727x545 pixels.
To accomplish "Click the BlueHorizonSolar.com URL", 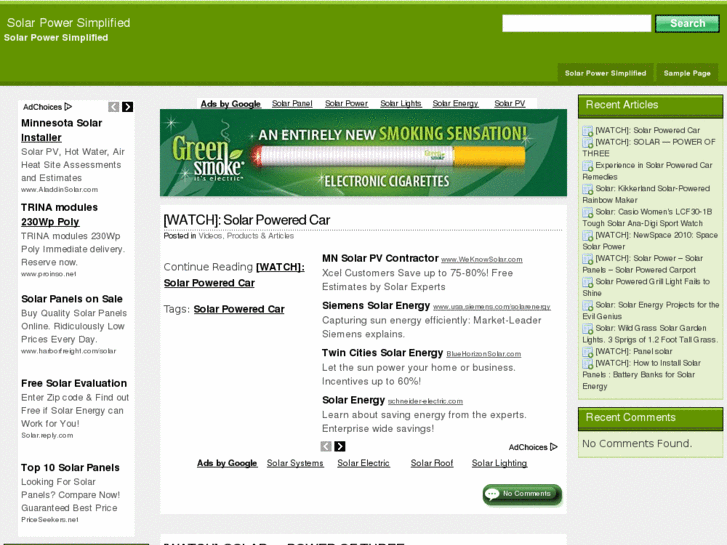I will pos(484,354).
